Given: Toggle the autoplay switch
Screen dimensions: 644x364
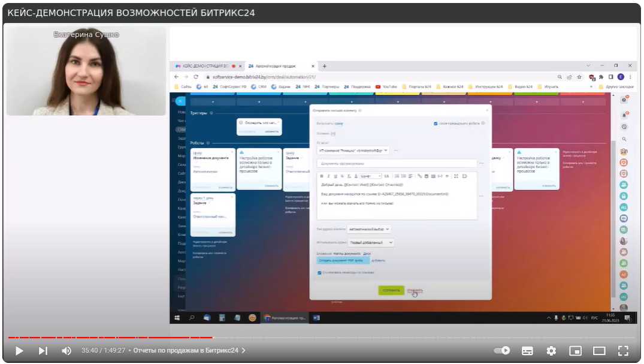Looking at the screenshot, I should point(502,351).
